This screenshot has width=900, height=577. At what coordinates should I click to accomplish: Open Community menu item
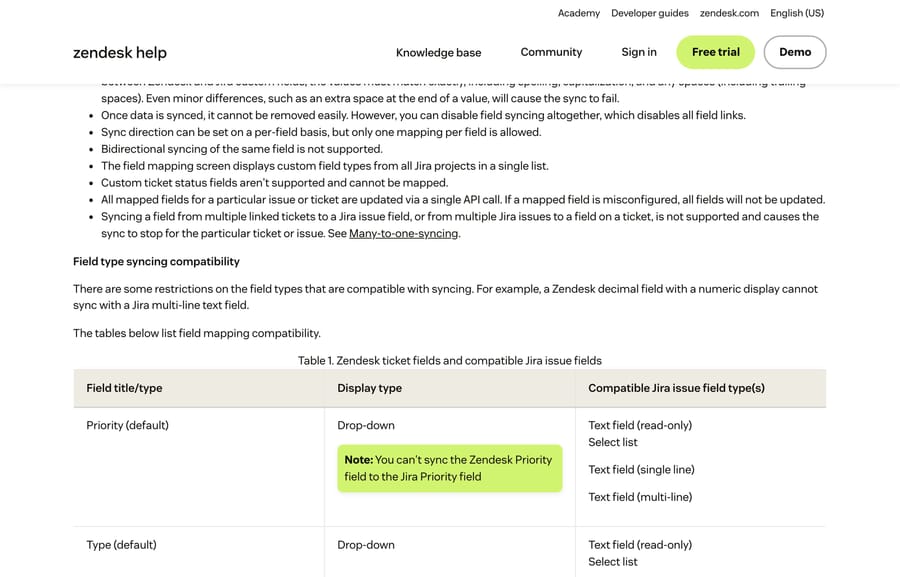click(551, 52)
